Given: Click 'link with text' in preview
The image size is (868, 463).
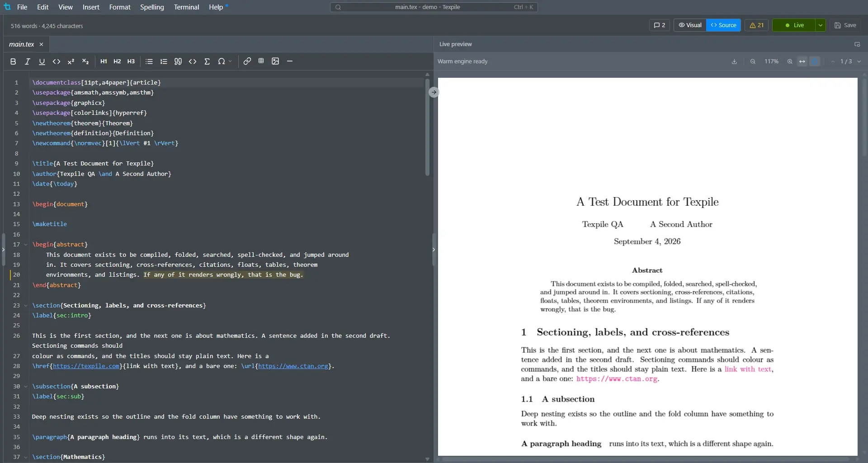Looking at the screenshot, I should point(748,369).
